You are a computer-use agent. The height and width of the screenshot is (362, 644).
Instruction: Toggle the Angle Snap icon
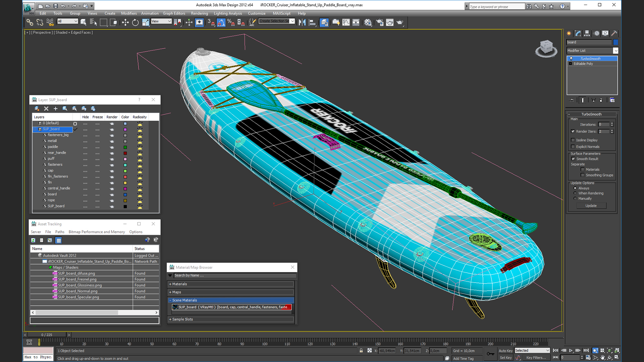click(221, 22)
